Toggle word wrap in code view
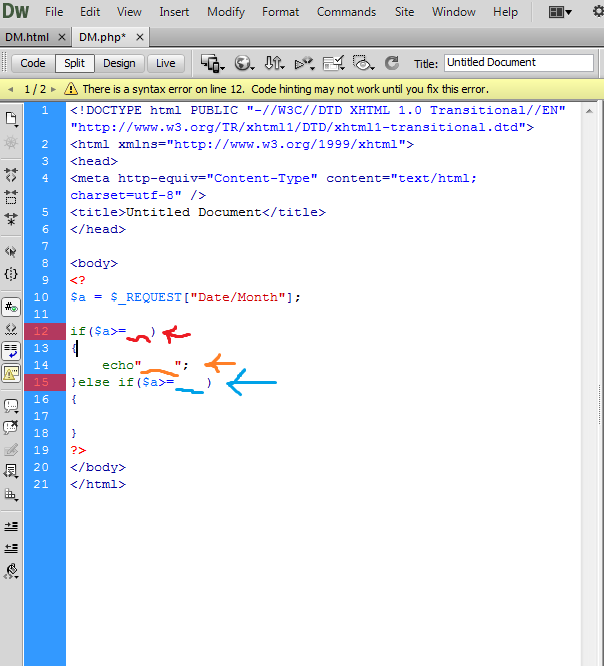The image size is (604, 666). [x=11, y=351]
